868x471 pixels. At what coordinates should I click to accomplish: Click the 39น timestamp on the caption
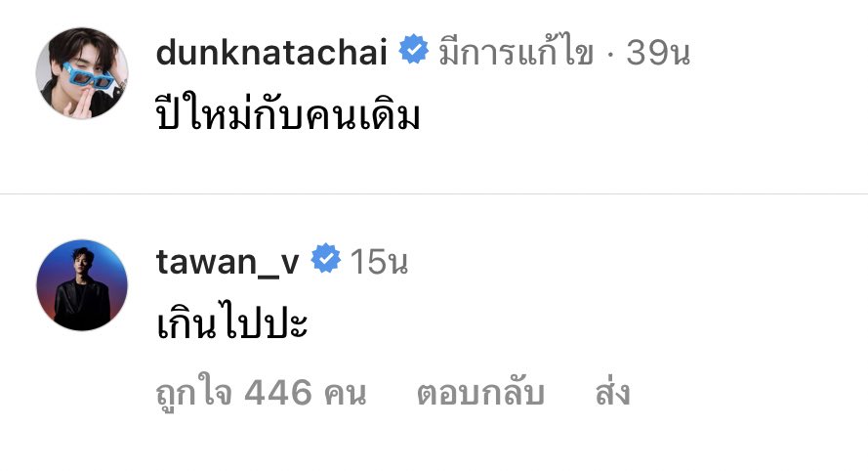658,52
